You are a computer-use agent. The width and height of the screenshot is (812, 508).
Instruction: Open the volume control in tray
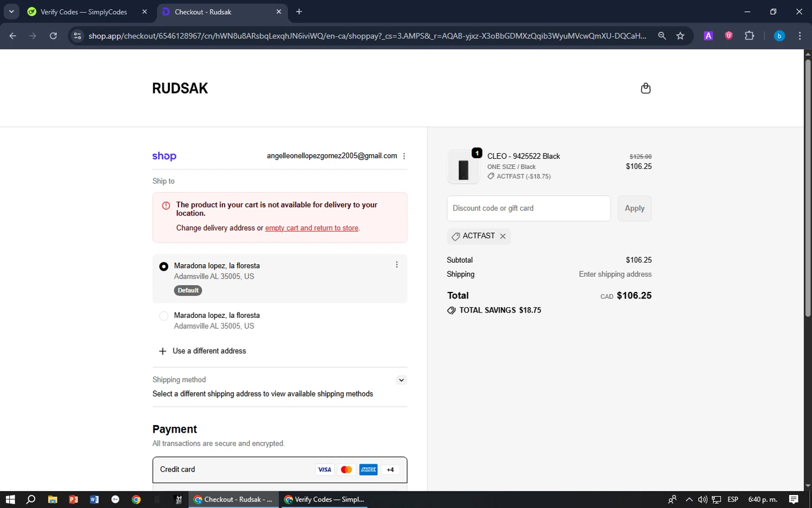(703, 499)
